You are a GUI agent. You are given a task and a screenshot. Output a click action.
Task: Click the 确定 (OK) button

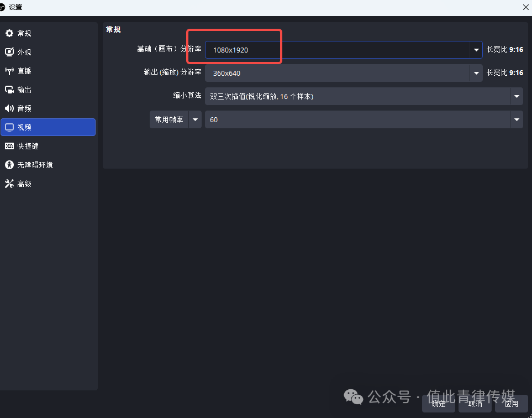pos(439,404)
